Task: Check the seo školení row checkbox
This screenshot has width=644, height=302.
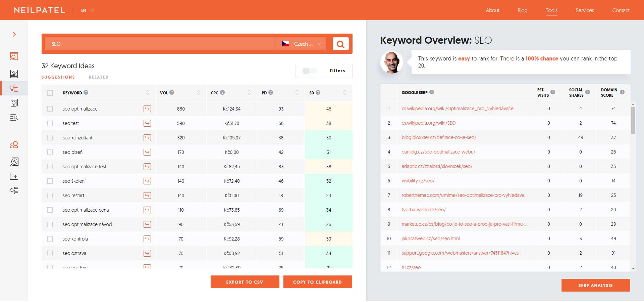Action: pos(50,181)
